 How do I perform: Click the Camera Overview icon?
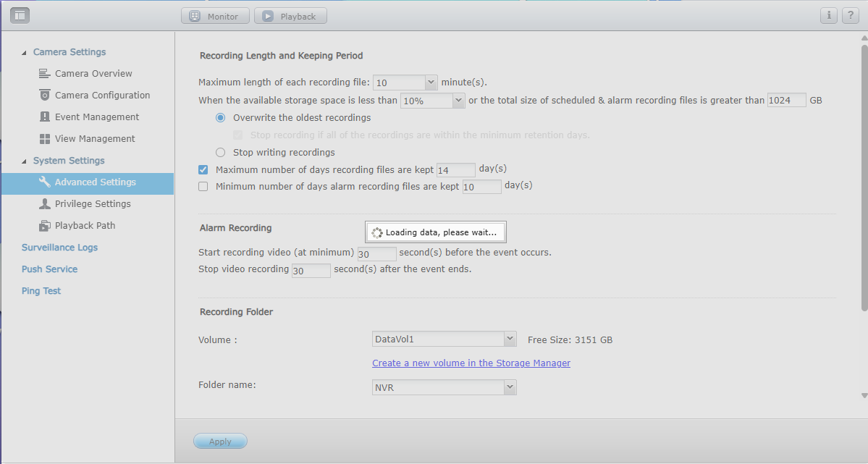coord(45,74)
